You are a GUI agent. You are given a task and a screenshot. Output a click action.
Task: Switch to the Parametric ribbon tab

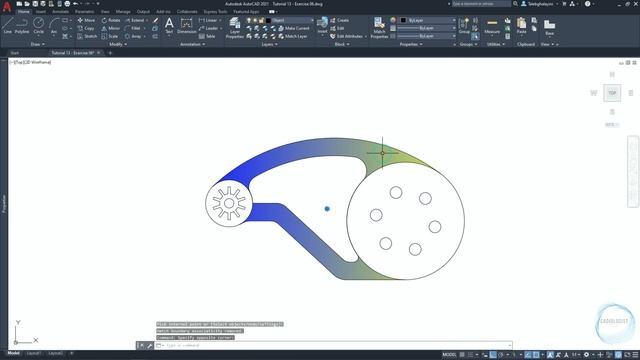click(x=84, y=12)
